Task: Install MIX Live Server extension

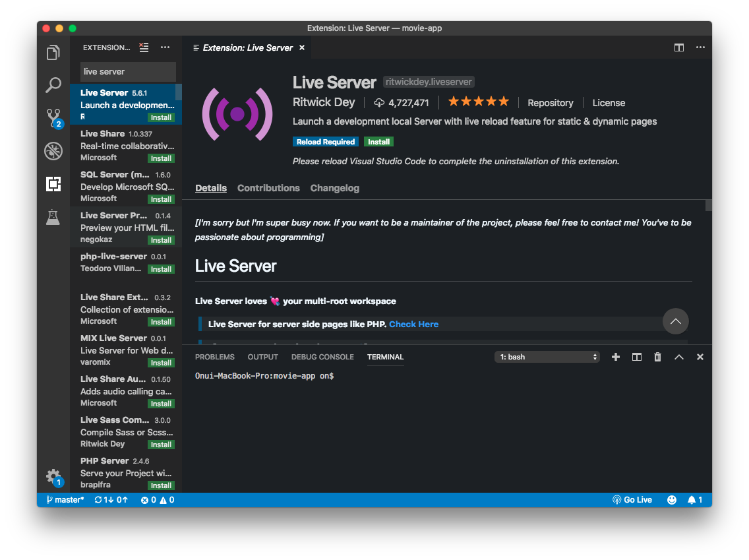Action: (161, 363)
